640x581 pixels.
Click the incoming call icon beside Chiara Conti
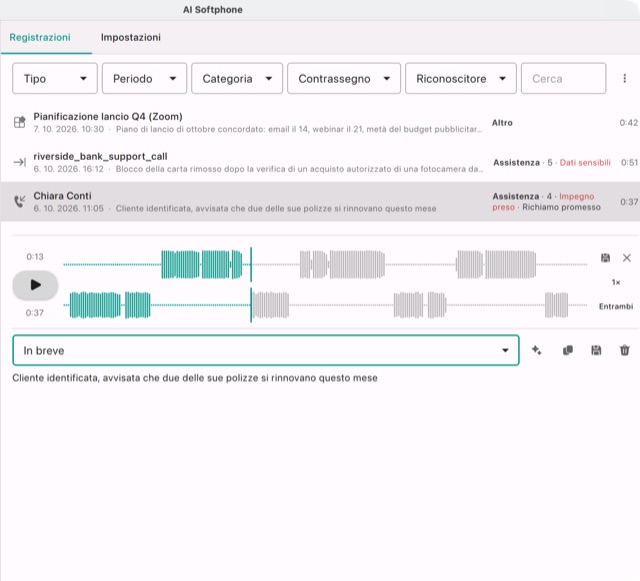point(20,201)
